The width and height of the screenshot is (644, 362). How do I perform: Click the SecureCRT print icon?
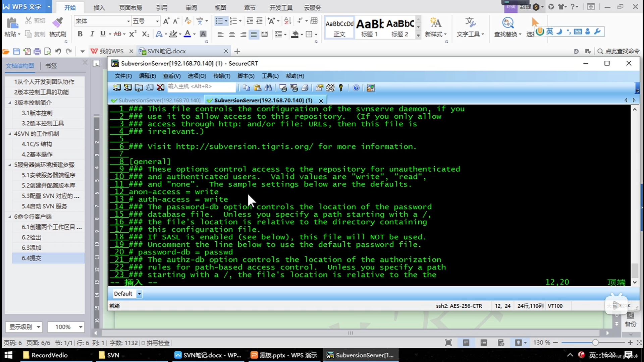pos(305,88)
